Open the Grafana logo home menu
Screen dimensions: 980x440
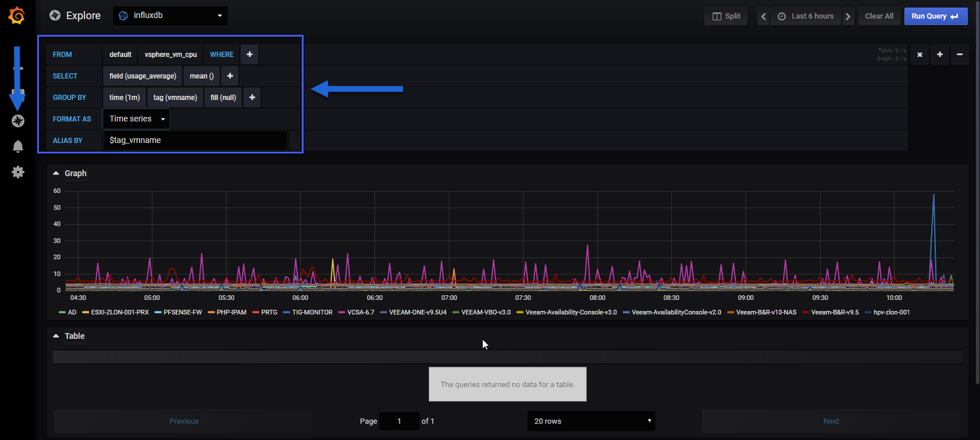(x=16, y=16)
